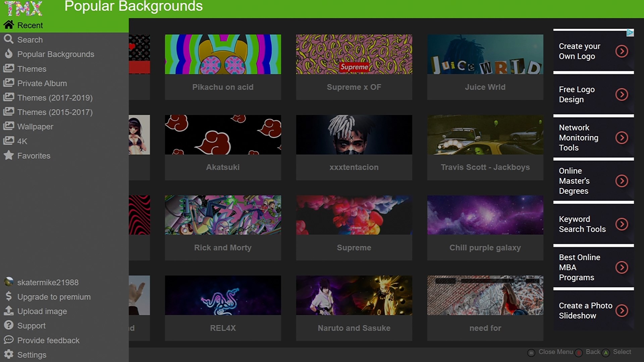This screenshot has height=362, width=644.
Task: Open the Private Album menu item
Action: coord(42,83)
